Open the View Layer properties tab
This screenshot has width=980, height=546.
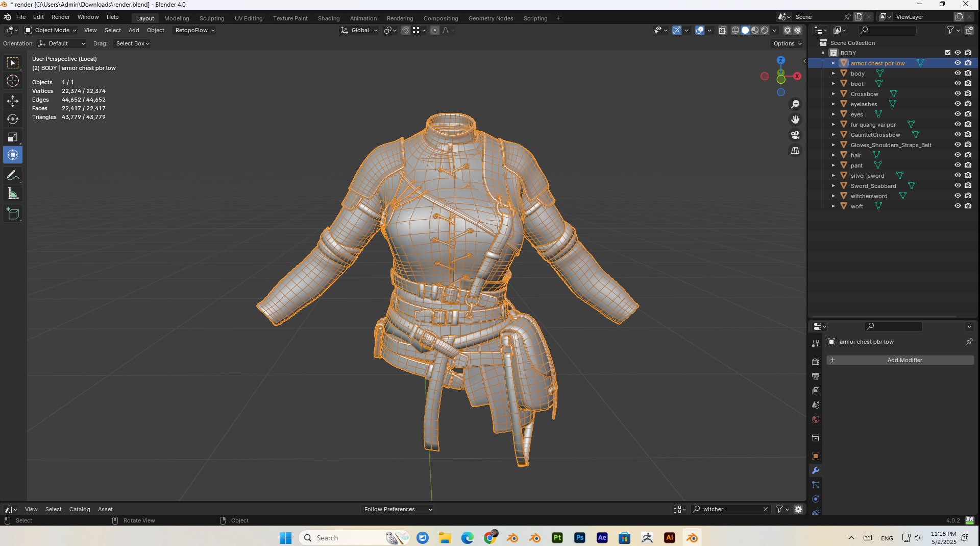click(816, 391)
